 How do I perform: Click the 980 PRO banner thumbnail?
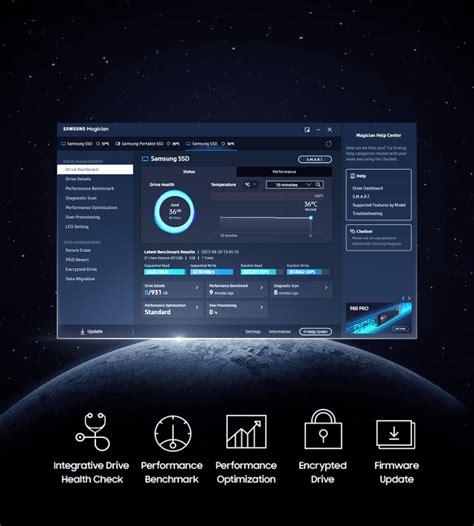[378, 318]
